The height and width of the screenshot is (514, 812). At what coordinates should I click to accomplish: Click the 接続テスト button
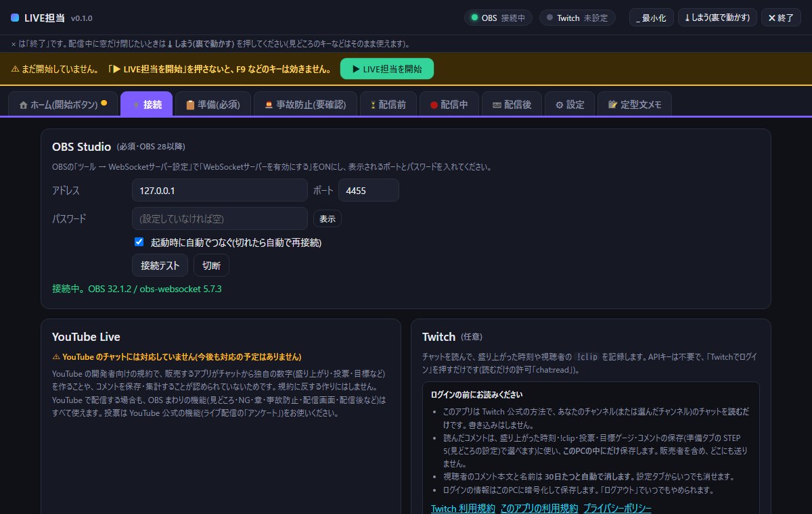pyautogui.click(x=160, y=266)
